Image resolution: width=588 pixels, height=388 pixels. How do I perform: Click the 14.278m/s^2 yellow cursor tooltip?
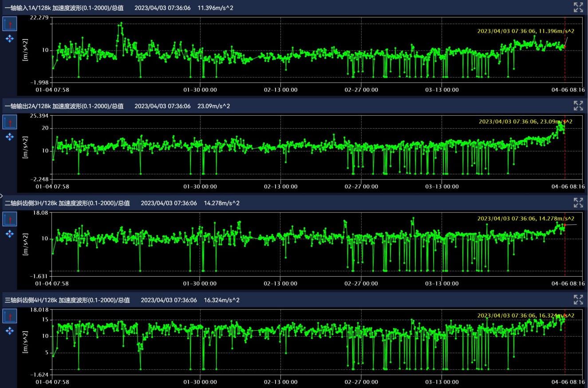pyautogui.click(x=525, y=219)
